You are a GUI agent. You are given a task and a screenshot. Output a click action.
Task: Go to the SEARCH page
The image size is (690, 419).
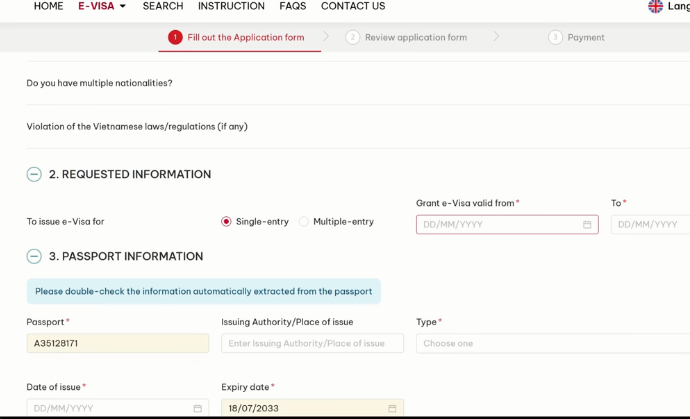click(163, 6)
